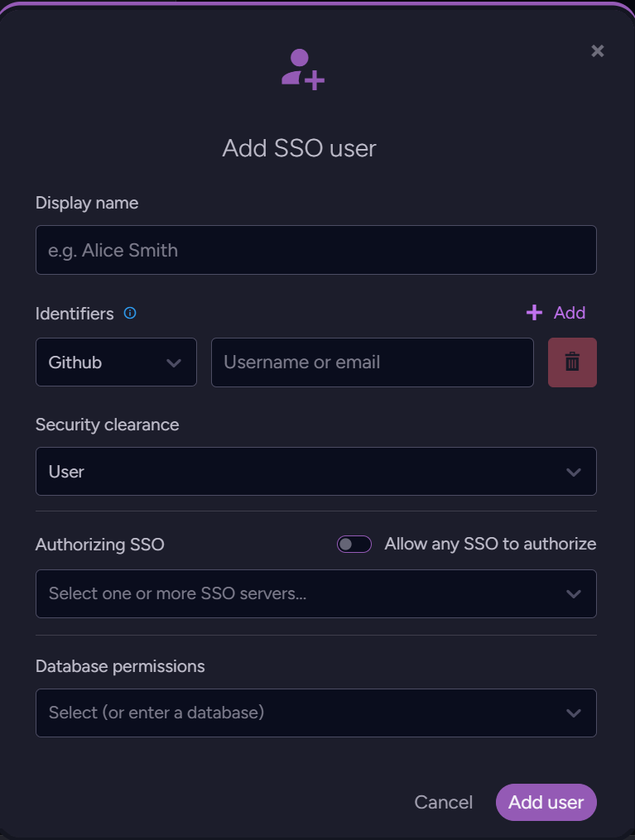Delete the Github identifier row
The image size is (635, 840).
572,362
